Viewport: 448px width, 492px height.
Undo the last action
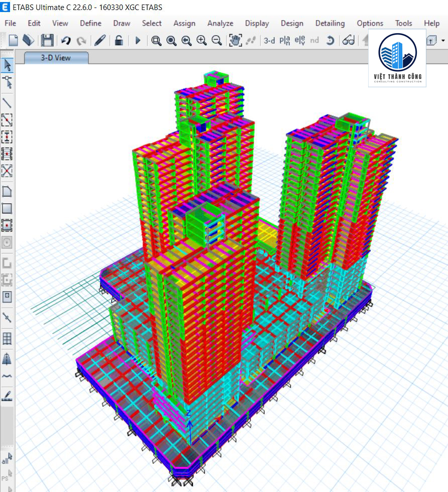[x=66, y=41]
